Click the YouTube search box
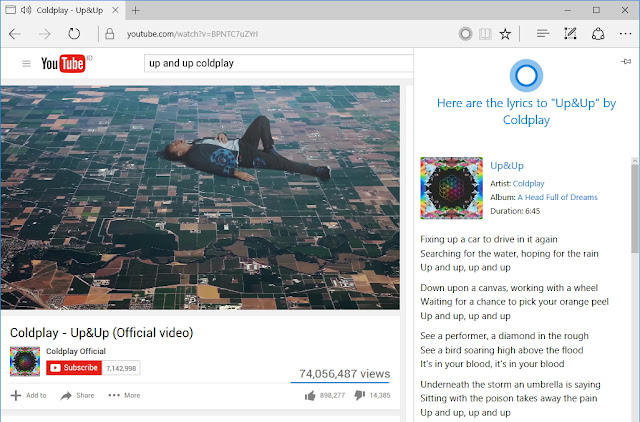This screenshot has width=640, height=422. tap(278, 63)
